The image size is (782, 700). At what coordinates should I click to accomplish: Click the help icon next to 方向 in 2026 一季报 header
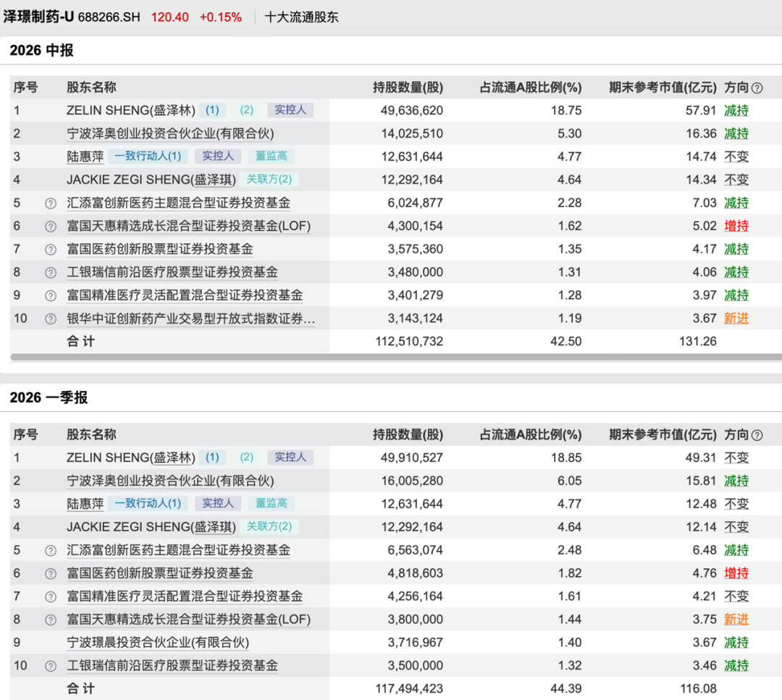pos(757,435)
